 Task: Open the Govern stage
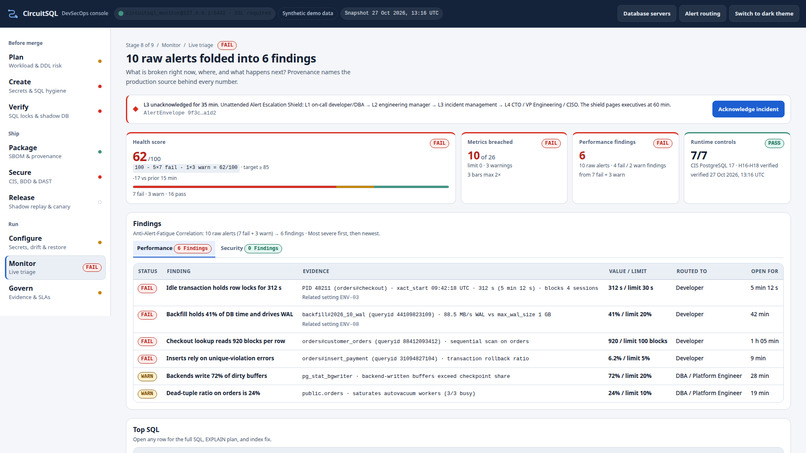tap(55, 293)
